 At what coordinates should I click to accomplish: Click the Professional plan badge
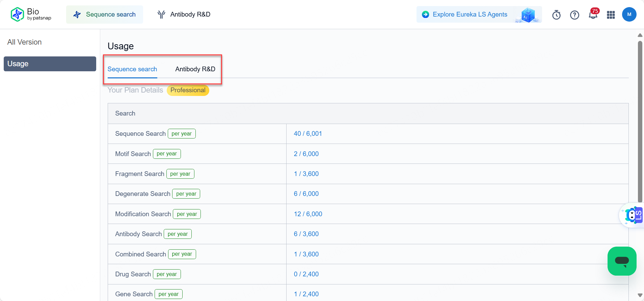click(x=188, y=90)
